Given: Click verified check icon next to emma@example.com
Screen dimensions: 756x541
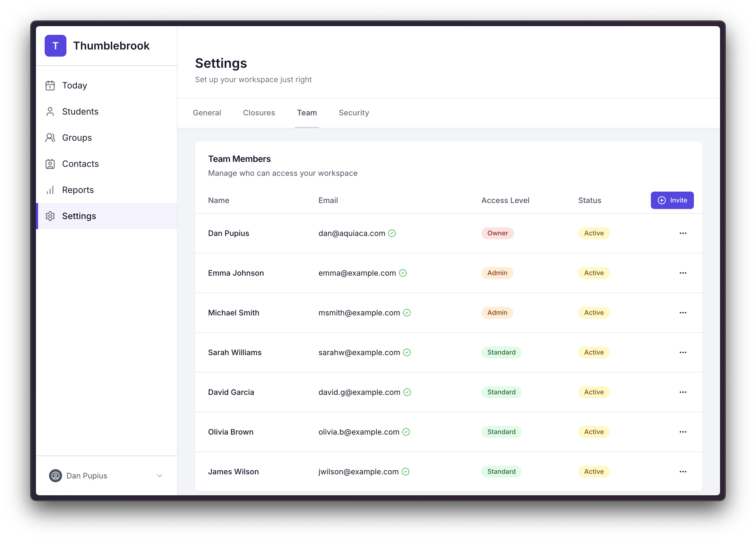Looking at the screenshot, I should coord(403,273).
